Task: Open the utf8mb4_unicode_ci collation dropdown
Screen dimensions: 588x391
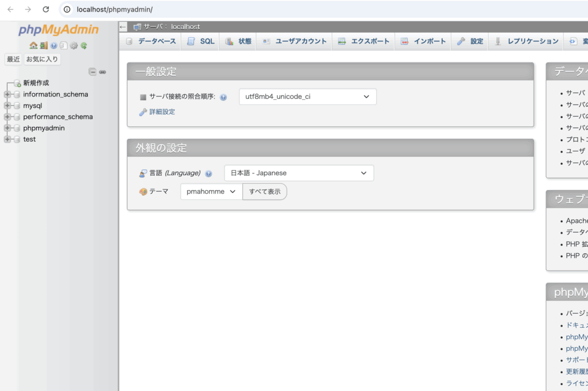Action: point(307,97)
